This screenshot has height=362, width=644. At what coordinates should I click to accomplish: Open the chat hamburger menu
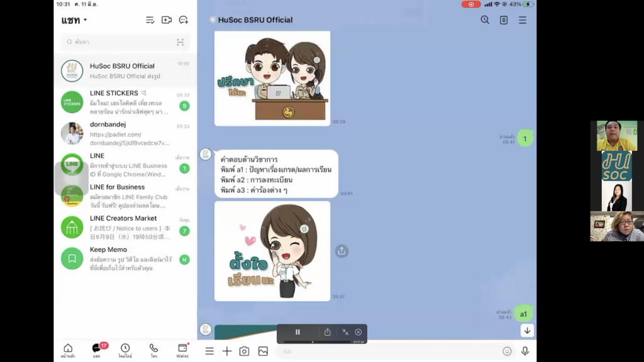coord(523,19)
